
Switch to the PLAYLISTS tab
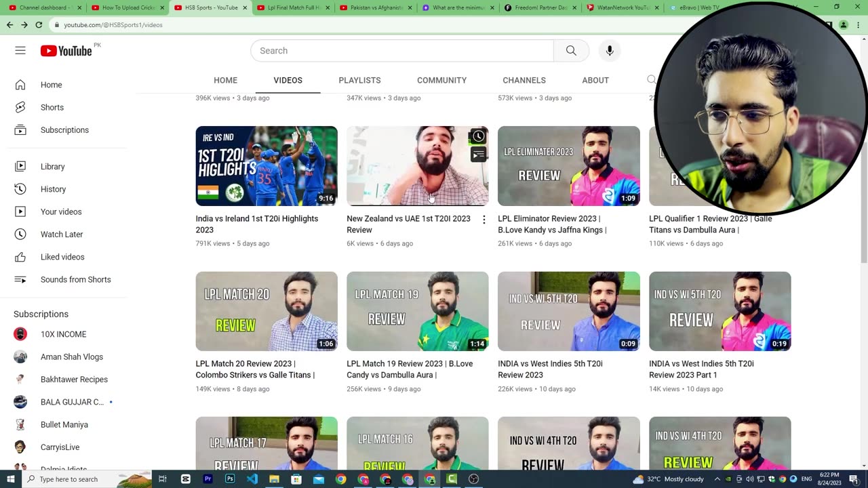pyautogui.click(x=359, y=80)
